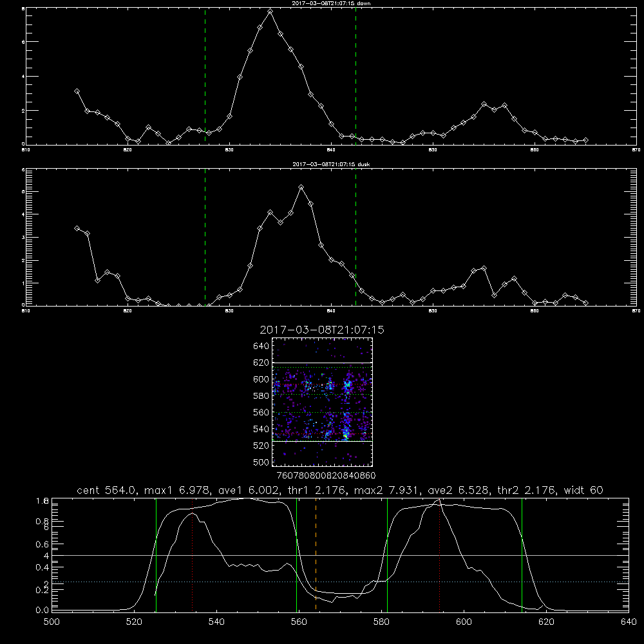Click the heatmap title 2017-03-08T21:07:15

[x=322, y=330]
